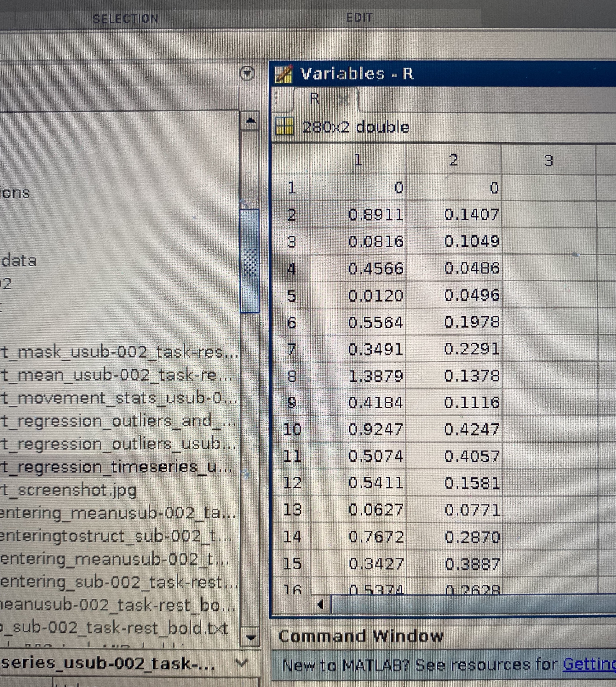Viewport: 616px width, 687px height.
Task: Close the R variable tab
Action: pos(344,100)
